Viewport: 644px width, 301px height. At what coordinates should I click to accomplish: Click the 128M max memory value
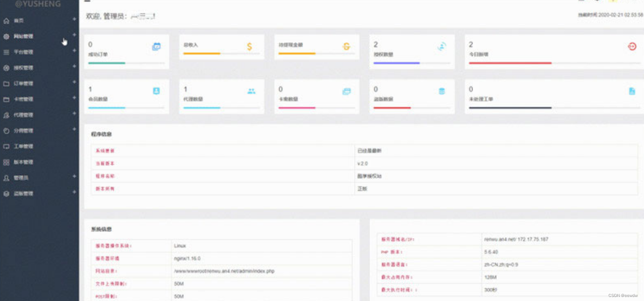click(x=490, y=277)
